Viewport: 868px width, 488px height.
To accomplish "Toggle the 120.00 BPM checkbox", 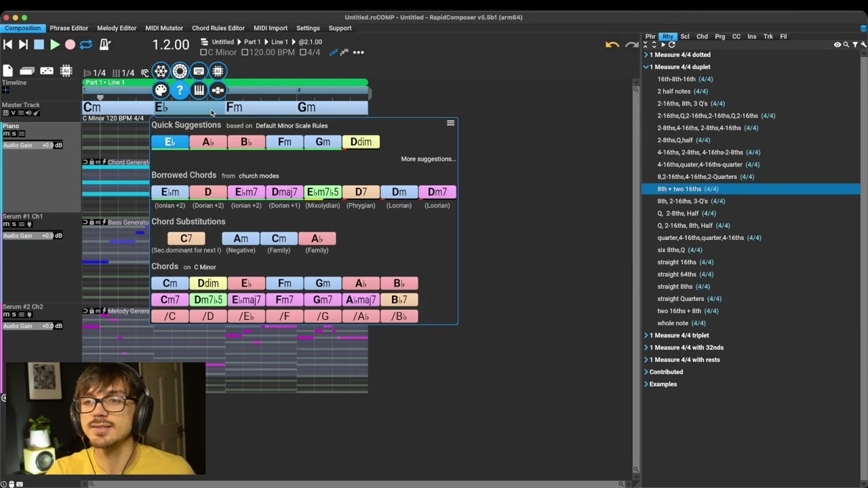I will [244, 52].
